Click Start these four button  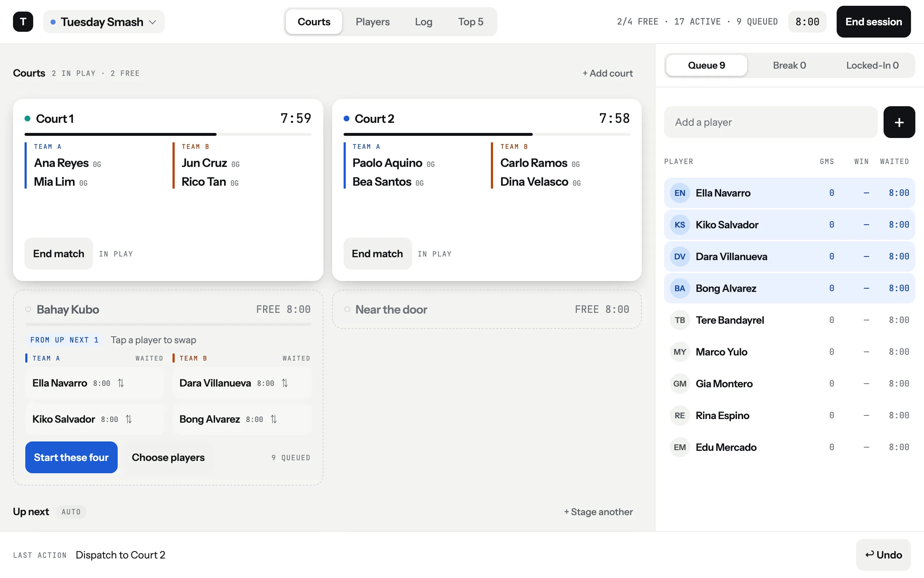[71, 457]
